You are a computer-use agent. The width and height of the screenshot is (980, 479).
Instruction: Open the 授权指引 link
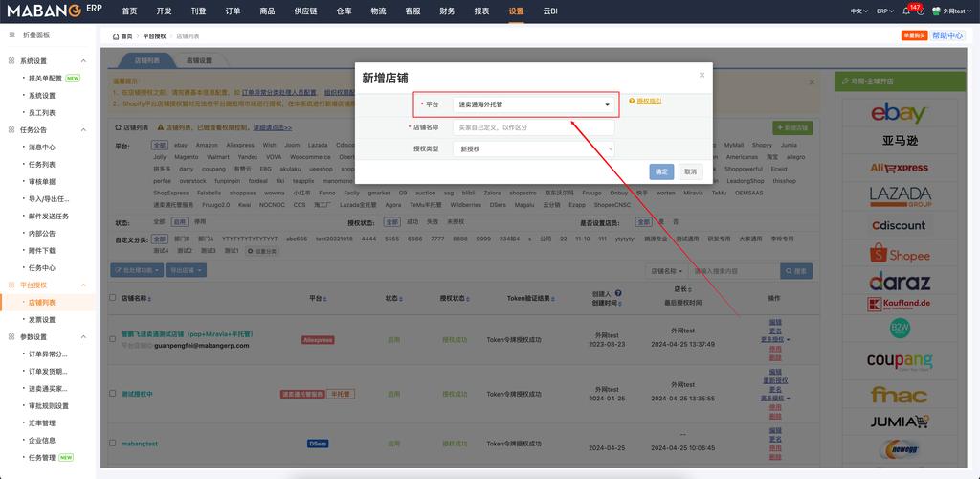click(649, 101)
